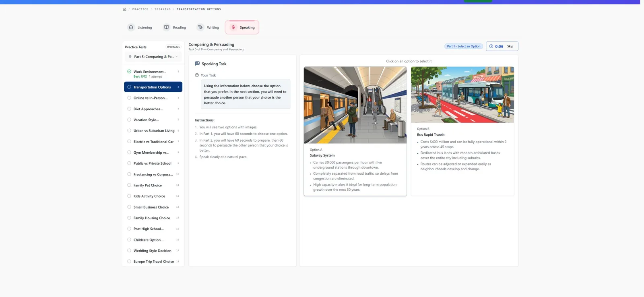Click the Skip button next to the timer

(510, 46)
